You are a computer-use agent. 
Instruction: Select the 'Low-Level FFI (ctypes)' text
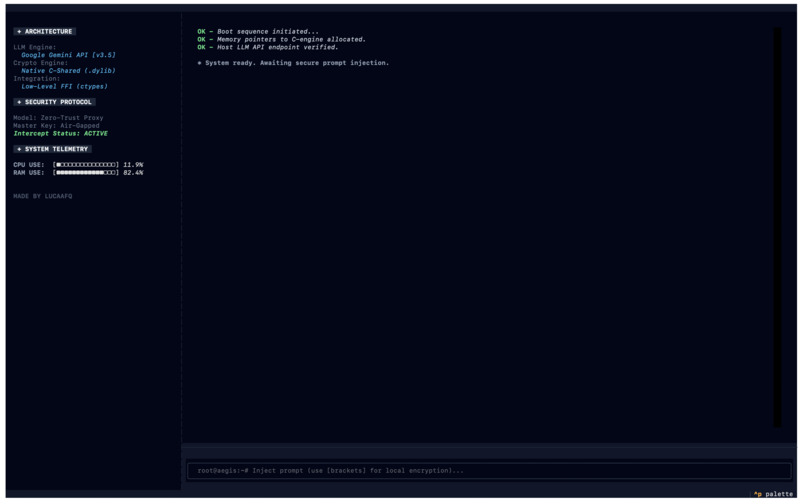[x=64, y=86]
